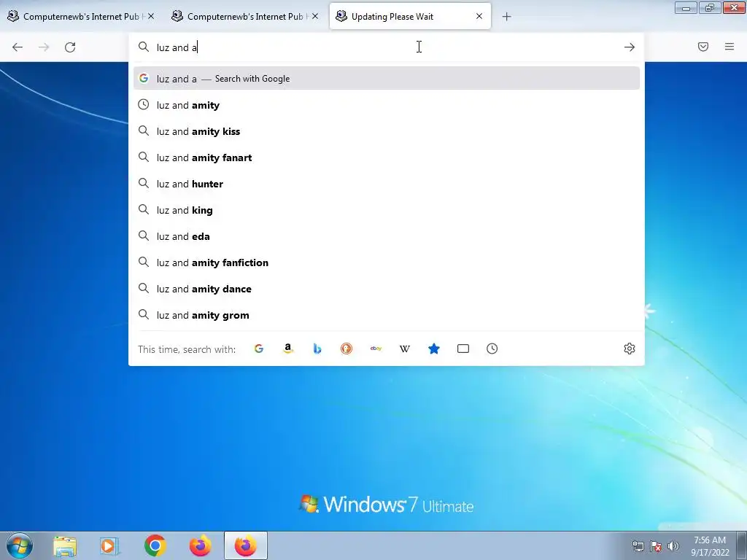Open the Windows Start menu orb
This screenshot has height=560, width=747.
pos(20,545)
